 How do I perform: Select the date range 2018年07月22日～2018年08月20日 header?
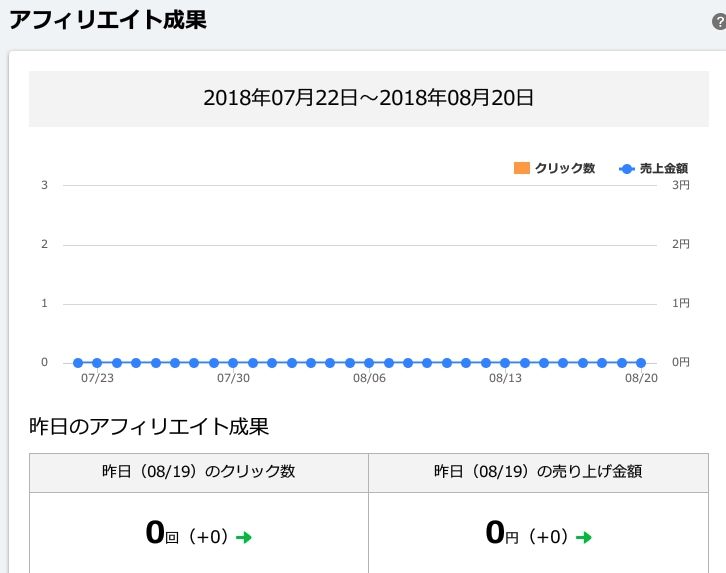pos(369,98)
